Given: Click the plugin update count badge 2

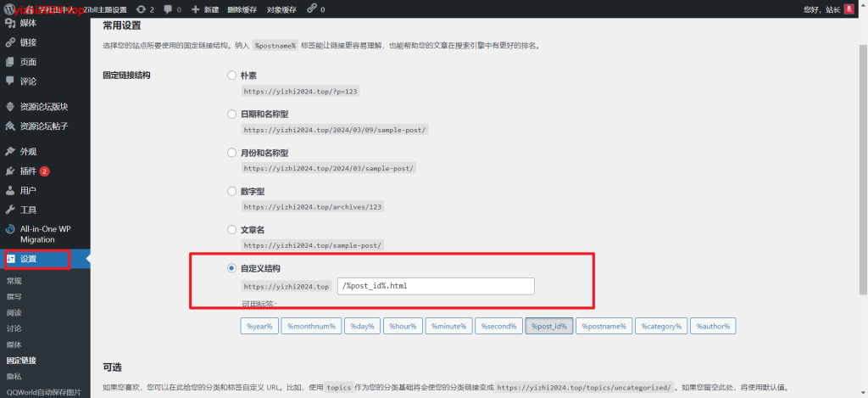Looking at the screenshot, I should tap(45, 171).
